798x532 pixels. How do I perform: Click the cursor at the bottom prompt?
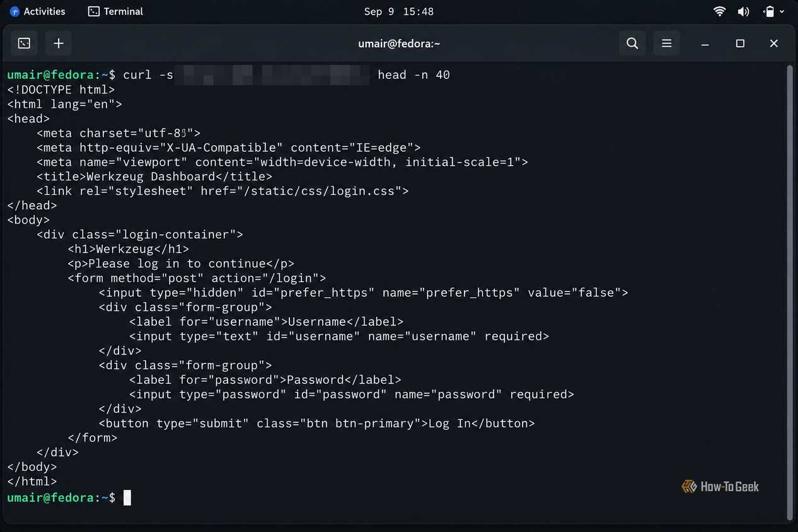click(127, 498)
